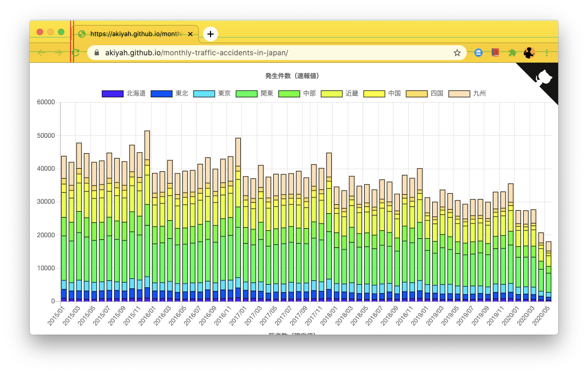
Task: Click the 2017/01 x-axis label
Action: 238,315
